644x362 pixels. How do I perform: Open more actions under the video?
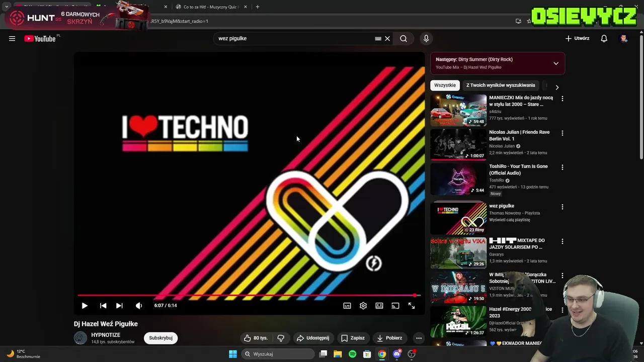(x=419, y=338)
